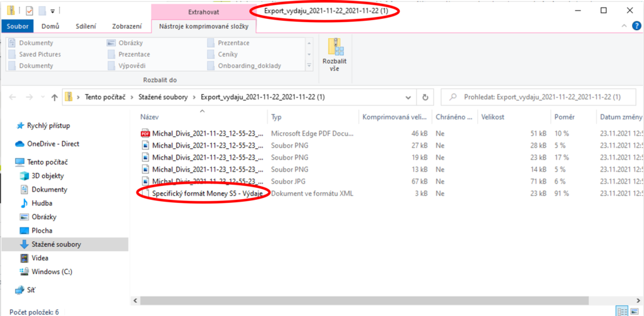This screenshot has width=644, height=316.
Task: Open Hudba folder in sidebar
Action: 42,203
